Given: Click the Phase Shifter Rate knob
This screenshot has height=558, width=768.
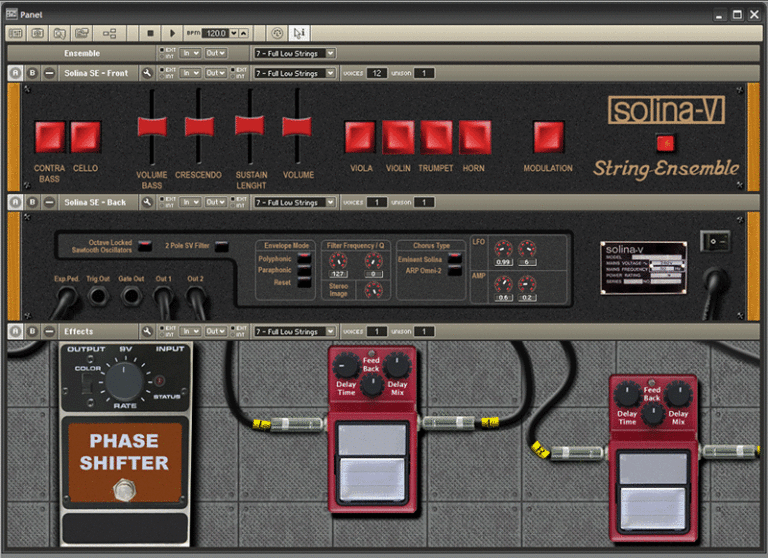Looking at the screenshot, I should [x=124, y=382].
